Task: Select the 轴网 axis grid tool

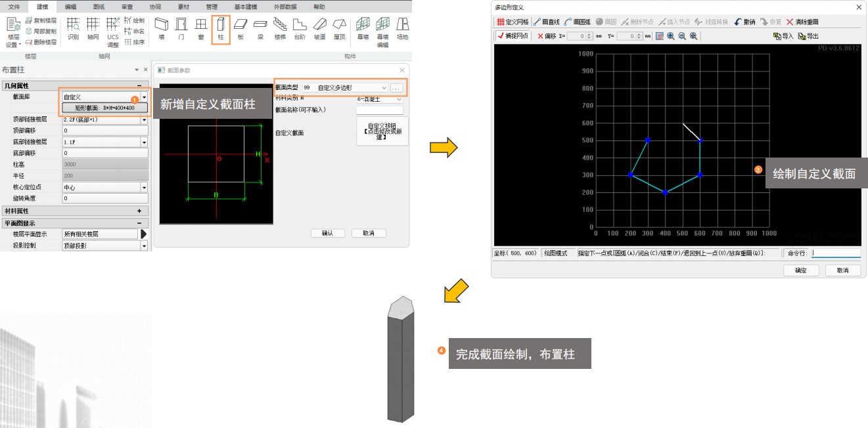Action: coord(93,29)
